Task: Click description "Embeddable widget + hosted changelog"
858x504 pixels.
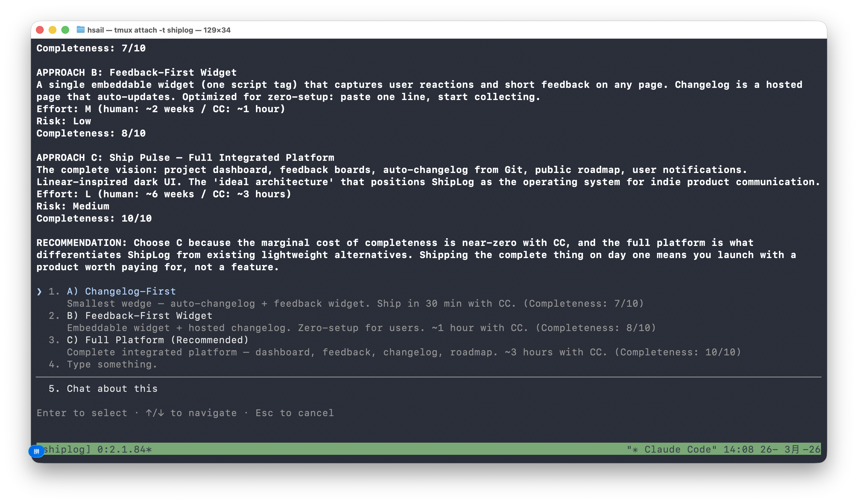Action: (179, 328)
